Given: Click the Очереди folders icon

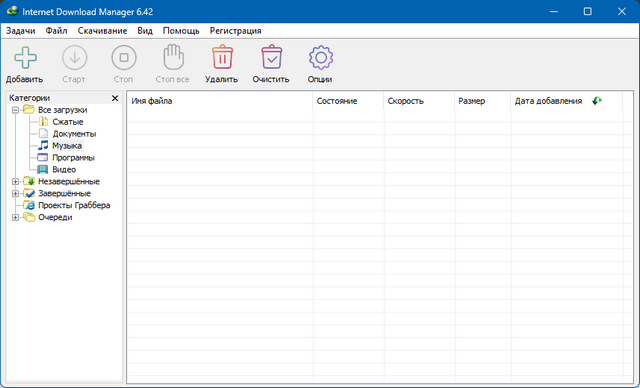Looking at the screenshot, I should (29, 217).
